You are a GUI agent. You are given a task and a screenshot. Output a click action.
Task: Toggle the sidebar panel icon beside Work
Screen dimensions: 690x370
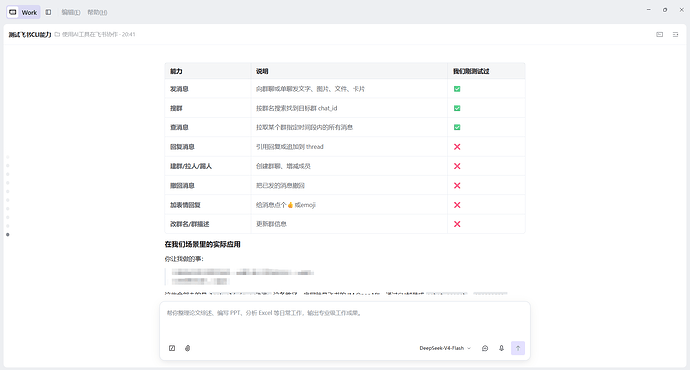[x=48, y=12]
